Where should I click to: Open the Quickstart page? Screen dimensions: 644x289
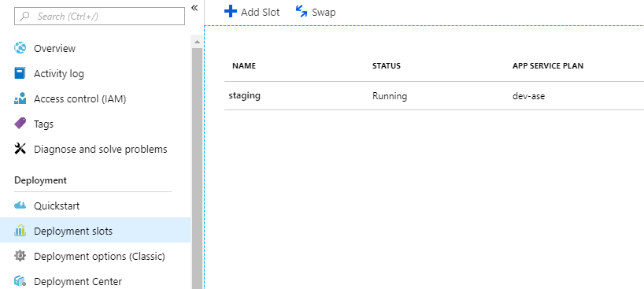pos(57,206)
